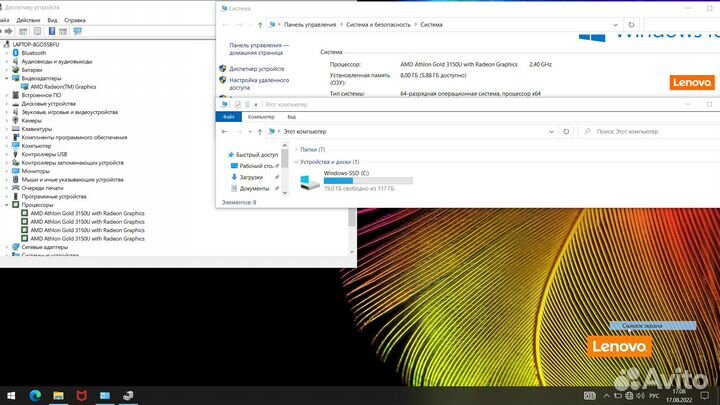The height and width of the screenshot is (405, 720).
Task: Click Windows-SSD (C:) usage bar
Action: (368, 181)
